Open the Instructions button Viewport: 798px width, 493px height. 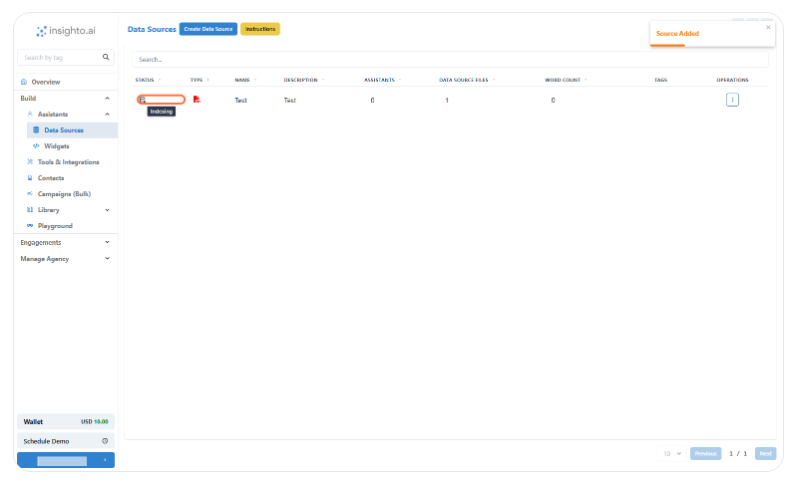pyautogui.click(x=260, y=29)
